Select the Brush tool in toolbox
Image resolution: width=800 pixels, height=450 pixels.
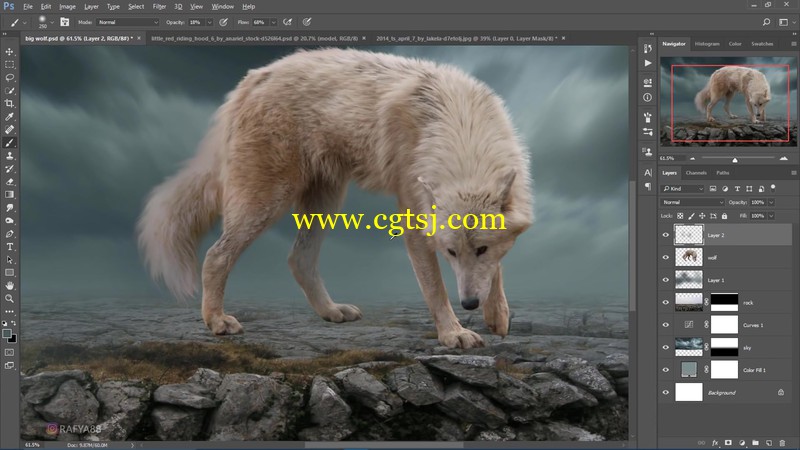click(x=10, y=143)
